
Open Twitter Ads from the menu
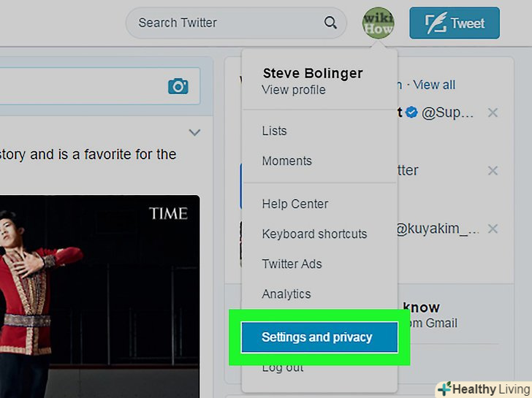coord(292,264)
